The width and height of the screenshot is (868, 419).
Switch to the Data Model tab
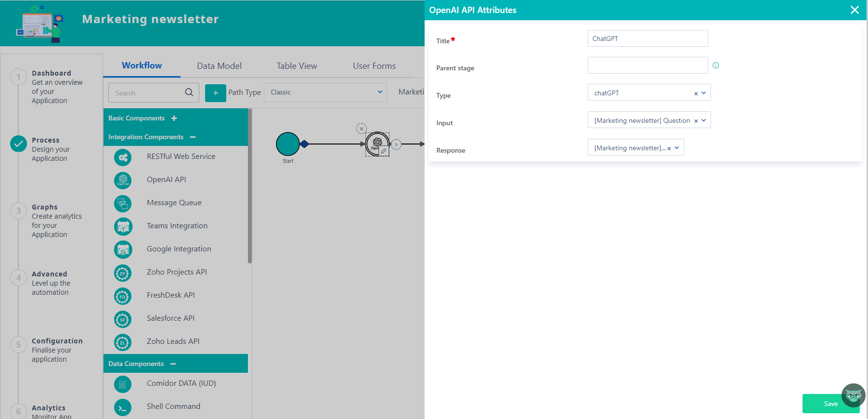[x=219, y=66]
